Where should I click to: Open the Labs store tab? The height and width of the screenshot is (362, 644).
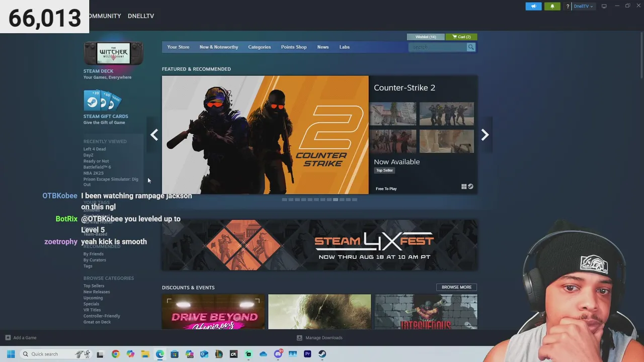click(x=345, y=47)
